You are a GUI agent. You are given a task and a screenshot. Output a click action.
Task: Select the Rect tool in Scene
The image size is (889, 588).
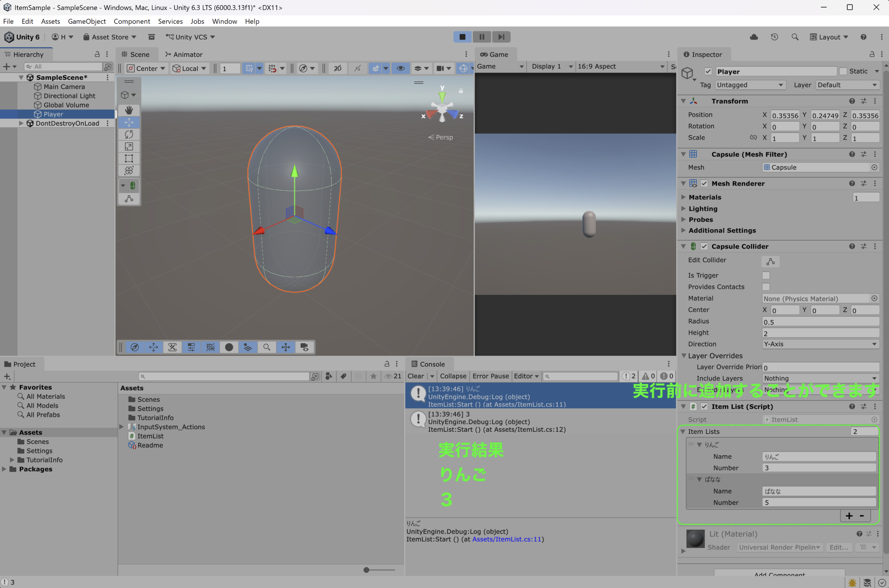[129, 158]
